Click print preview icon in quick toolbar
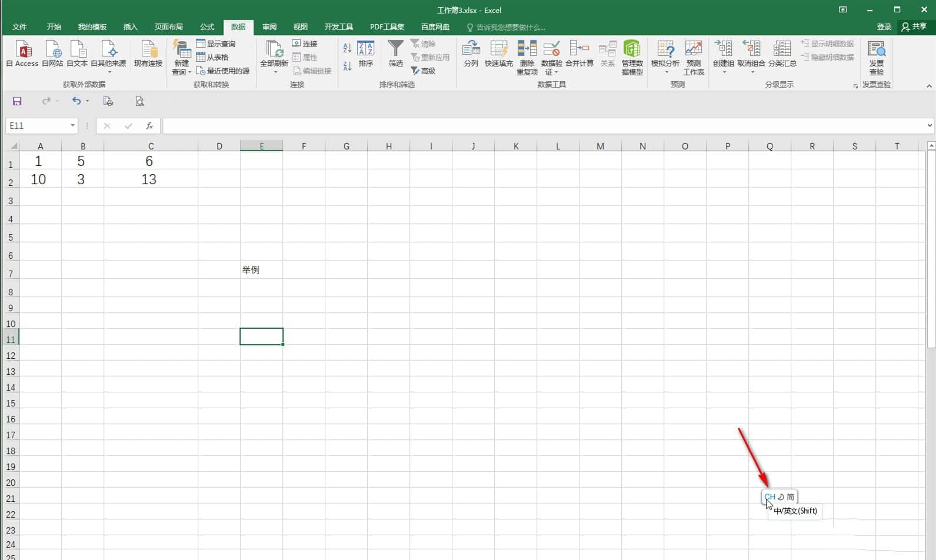 pos(139,101)
